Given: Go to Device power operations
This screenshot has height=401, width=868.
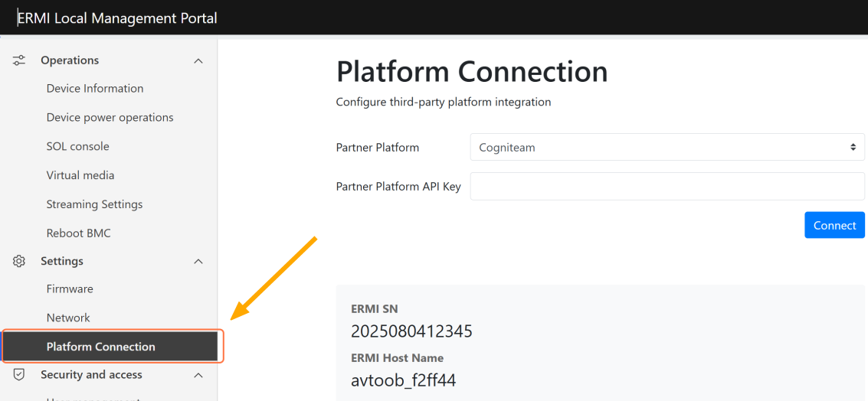Looking at the screenshot, I should pos(110,118).
